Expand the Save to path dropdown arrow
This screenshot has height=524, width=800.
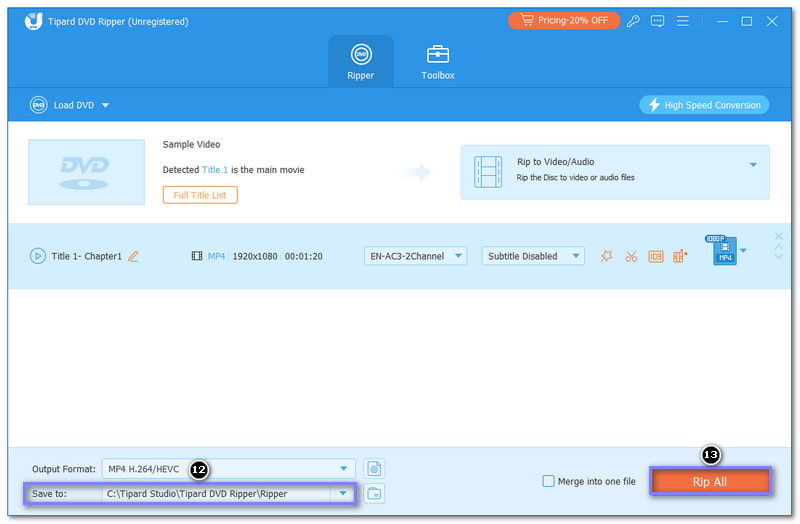pos(343,493)
